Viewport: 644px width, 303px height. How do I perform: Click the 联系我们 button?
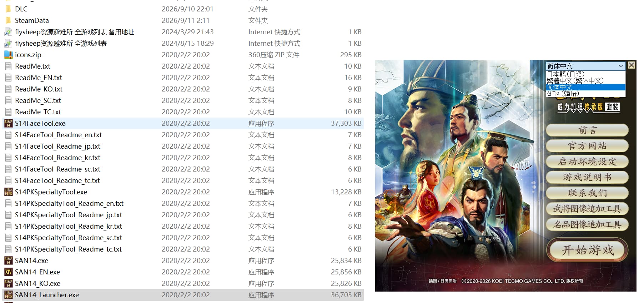587,193
